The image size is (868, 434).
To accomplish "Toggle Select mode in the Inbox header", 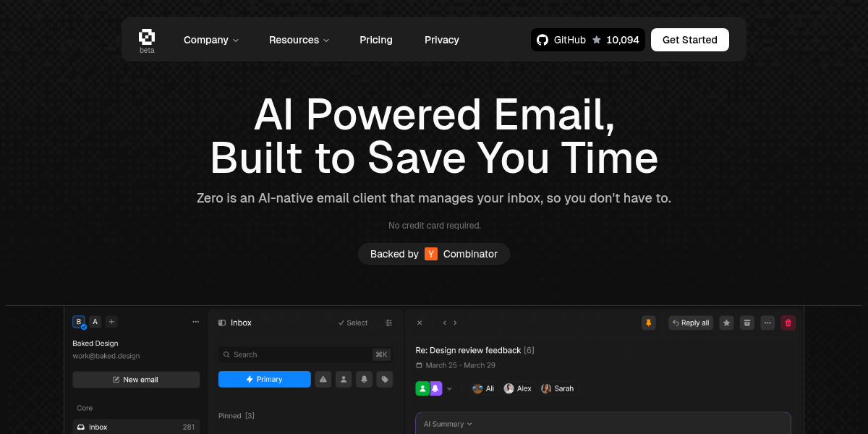I will coord(352,323).
